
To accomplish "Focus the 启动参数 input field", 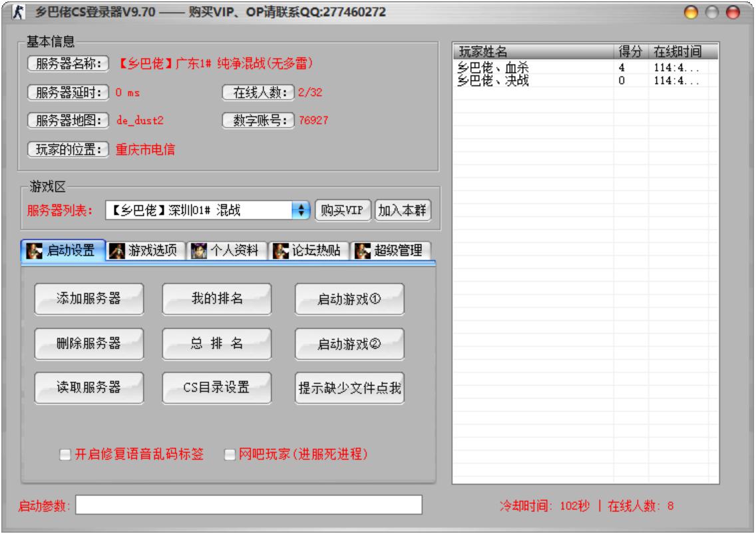I will (249, 505).
